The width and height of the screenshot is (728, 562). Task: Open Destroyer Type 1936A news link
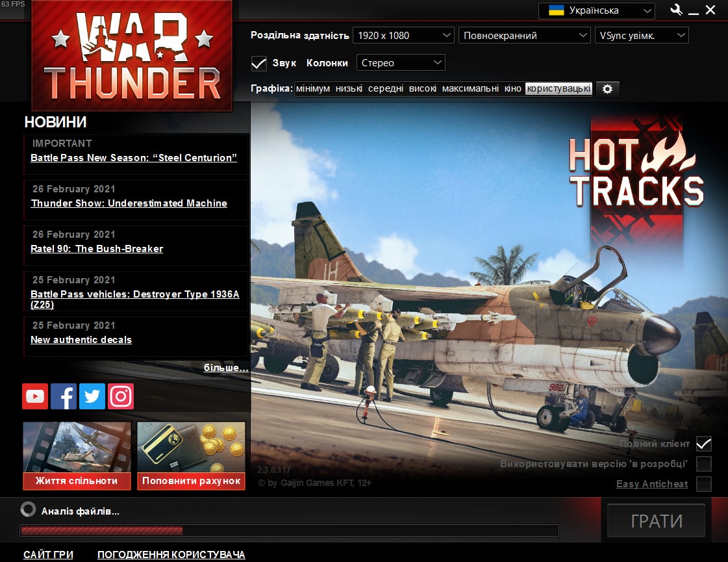(134, 299)
